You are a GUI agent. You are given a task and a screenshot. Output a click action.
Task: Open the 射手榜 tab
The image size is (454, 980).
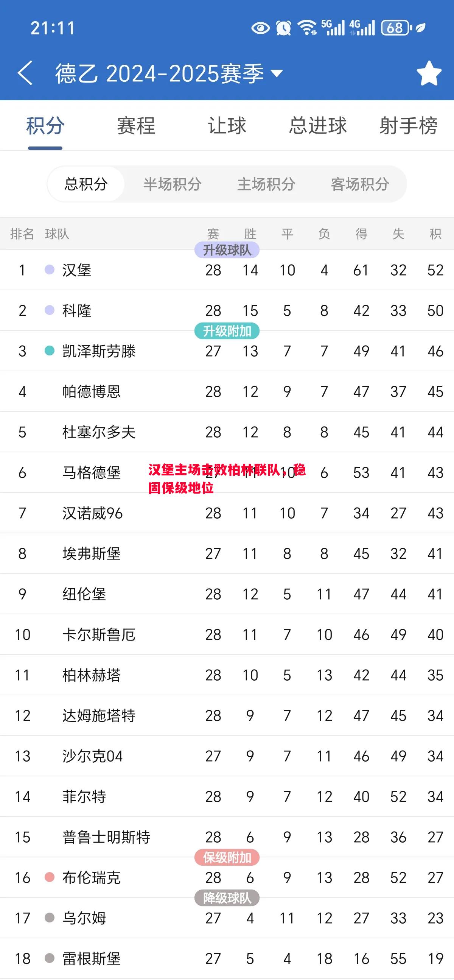click(408, 126)
